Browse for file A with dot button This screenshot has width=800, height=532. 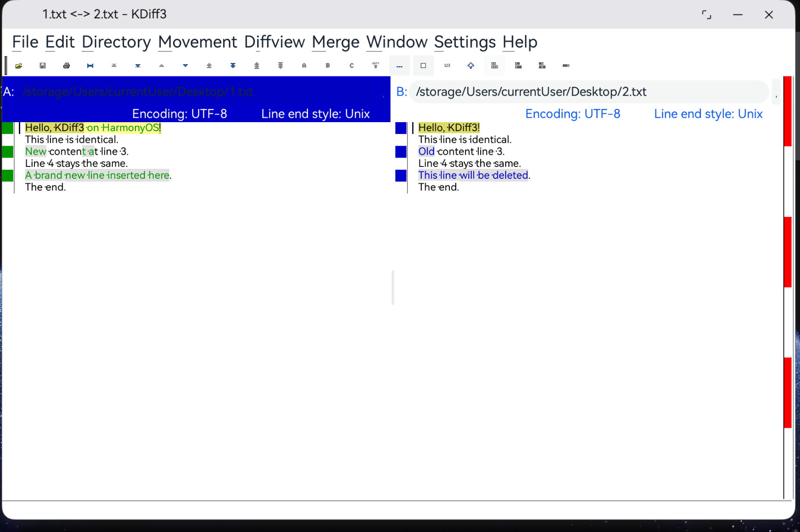coord(383,91)
